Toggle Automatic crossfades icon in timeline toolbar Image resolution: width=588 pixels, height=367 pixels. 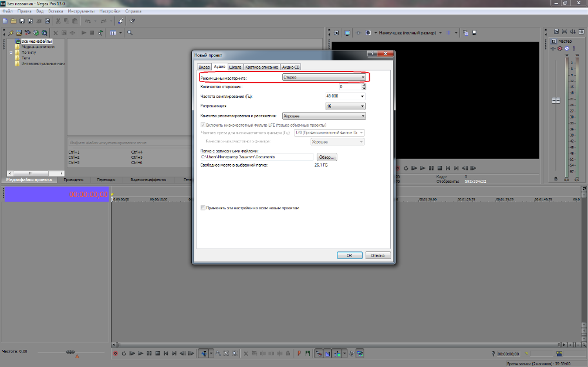click(x=327, y=354)
